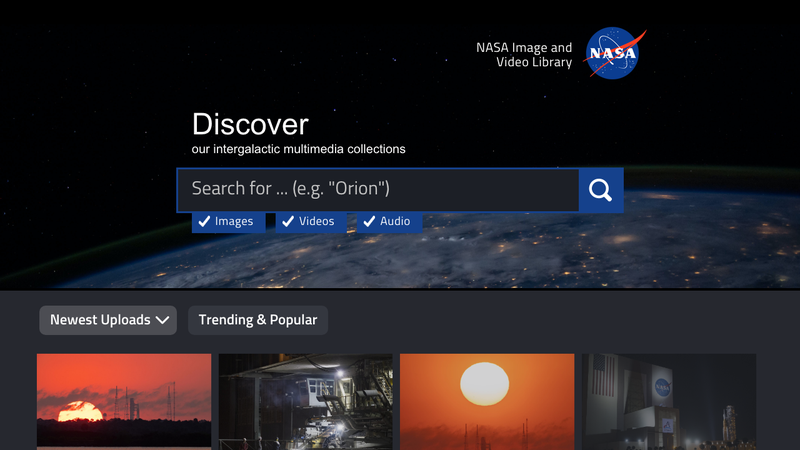Image resolution: width=800 pixels, height=450 pixels.
Task: Uncheck the Images filter checkbox
Action: (229, 222)
